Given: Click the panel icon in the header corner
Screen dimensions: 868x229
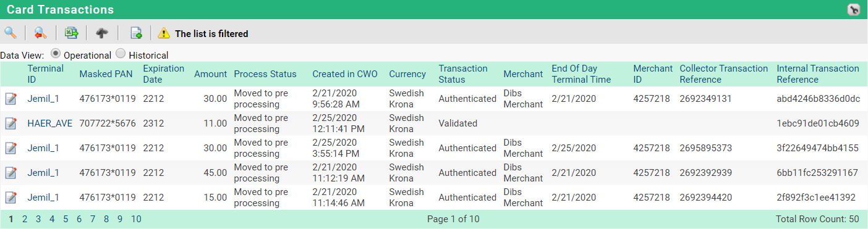Looking at the screenshot, I should (x=853, y=9).
